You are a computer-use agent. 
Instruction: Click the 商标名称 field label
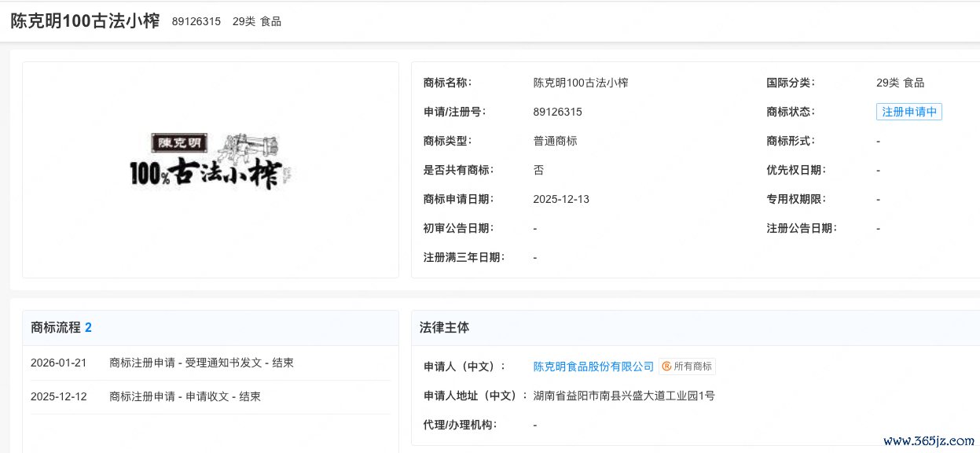pos(447,83)
